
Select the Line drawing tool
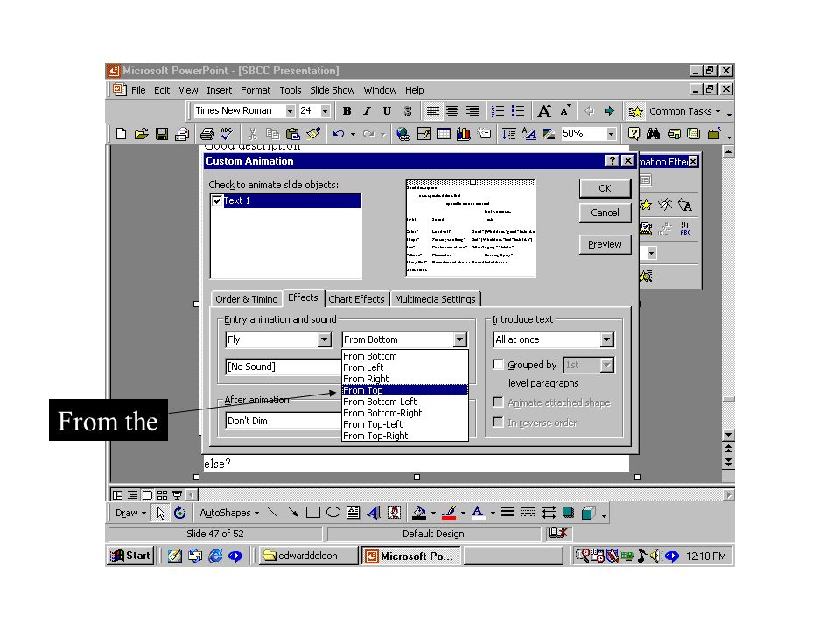click(x=273, y=513)
